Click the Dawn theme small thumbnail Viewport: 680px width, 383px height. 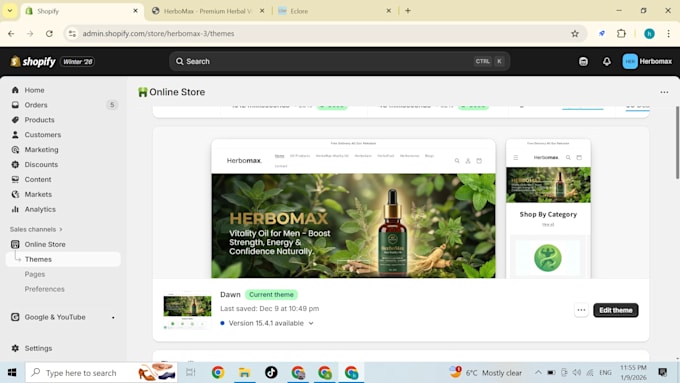coord(187,310)
